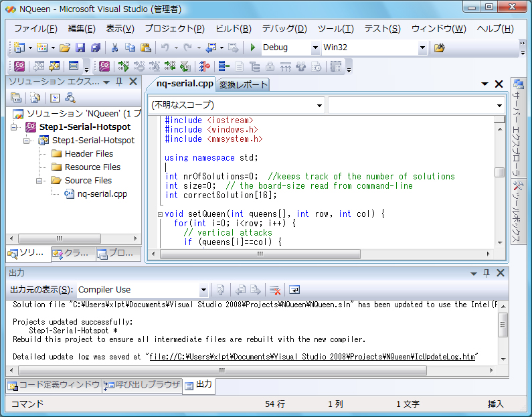Image resolution: width=532 pixels, height=417 pixels.
Task: Open the デバッグ(D) menu
Action: [284, 29]
